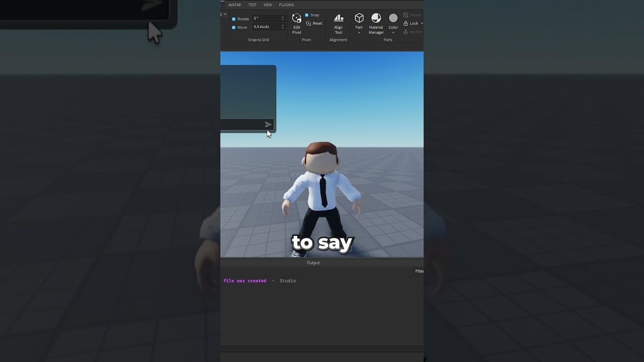Image resolution: width=644 pixels, height=362 pixels.
Task: Expand the Lock dropdown arrow
Action: (422, 23)
